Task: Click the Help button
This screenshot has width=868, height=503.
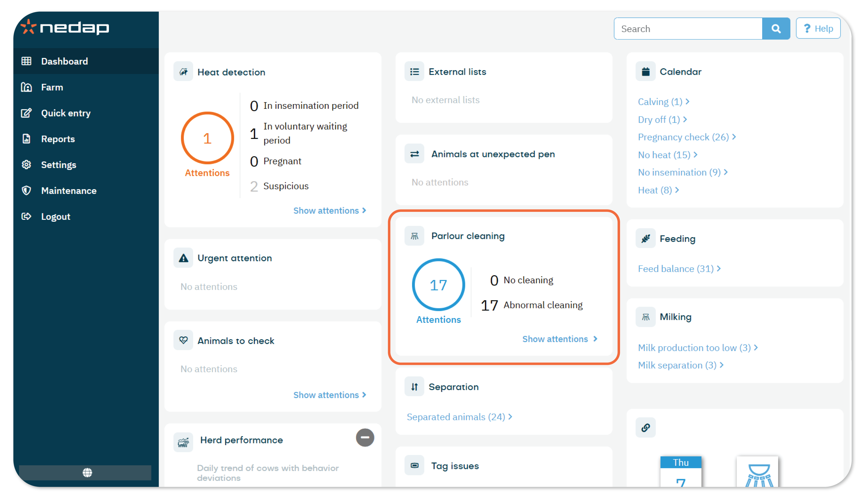Action: (x=818, y=29)
